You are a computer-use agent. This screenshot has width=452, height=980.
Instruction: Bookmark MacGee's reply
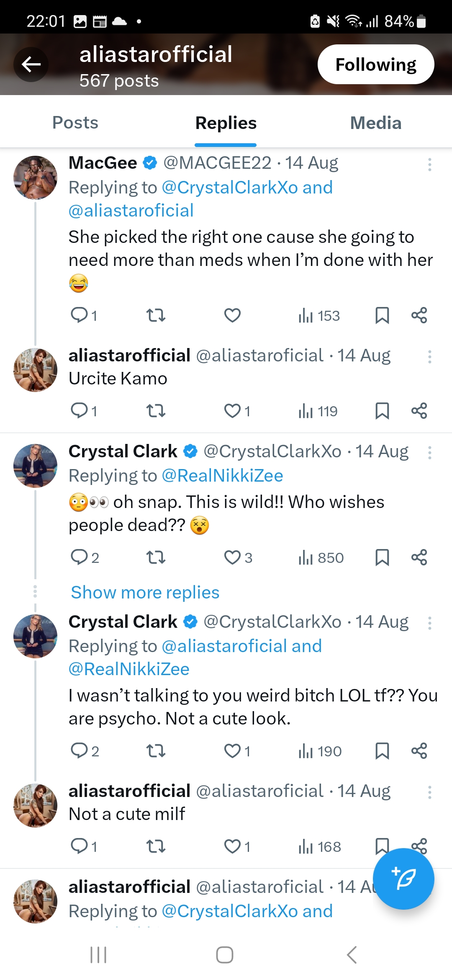tap(382, 315)
